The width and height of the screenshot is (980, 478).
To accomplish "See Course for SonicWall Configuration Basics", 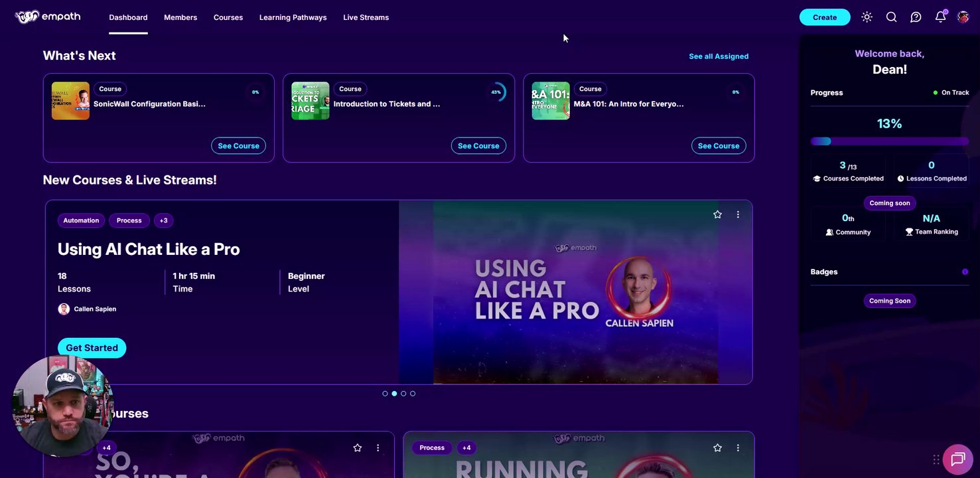I will 238,146.
